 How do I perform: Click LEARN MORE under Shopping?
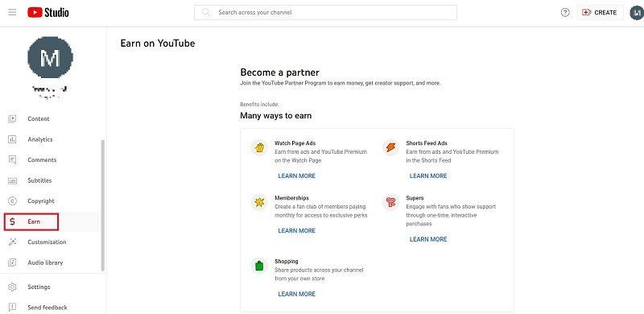[296, 294]
